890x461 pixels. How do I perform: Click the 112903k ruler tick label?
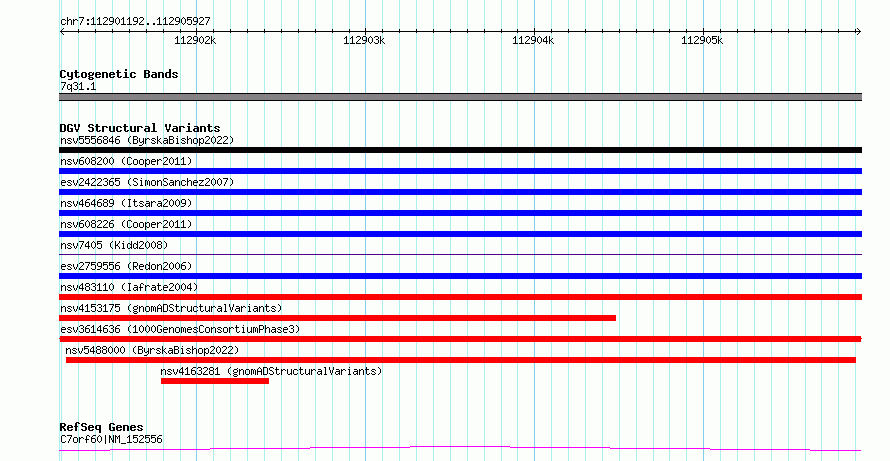click(x=364, y=40)
